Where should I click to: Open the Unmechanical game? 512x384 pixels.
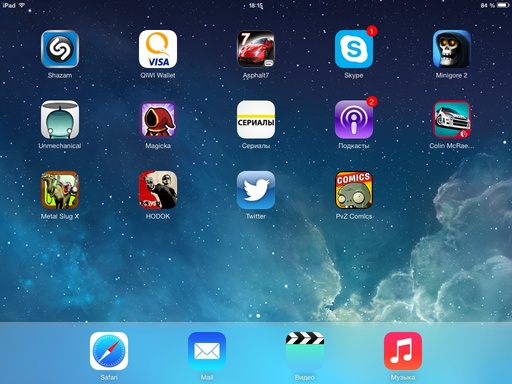point(60,119)
